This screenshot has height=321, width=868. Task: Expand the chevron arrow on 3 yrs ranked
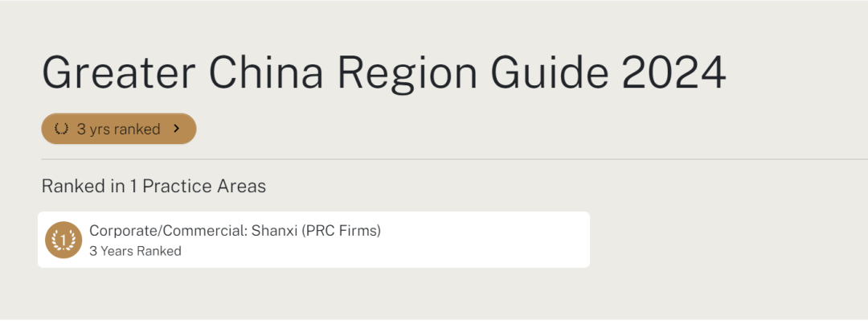coord(177,129)
